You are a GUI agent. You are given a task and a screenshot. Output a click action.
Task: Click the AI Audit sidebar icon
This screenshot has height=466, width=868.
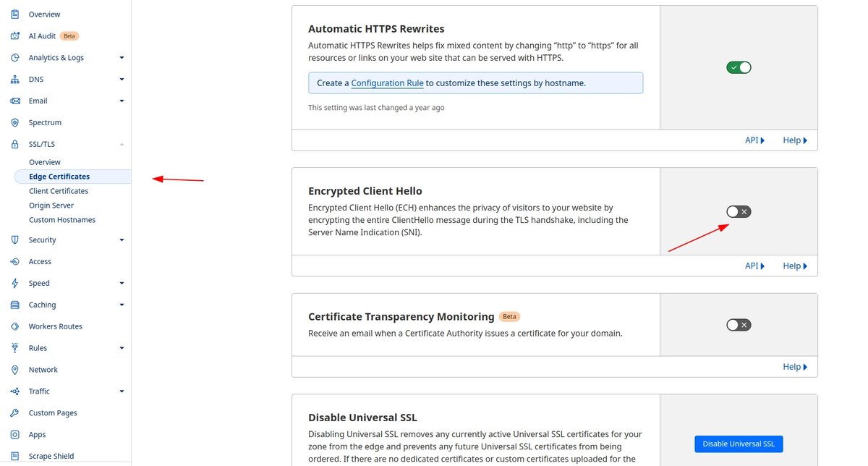tap(14, 36)
